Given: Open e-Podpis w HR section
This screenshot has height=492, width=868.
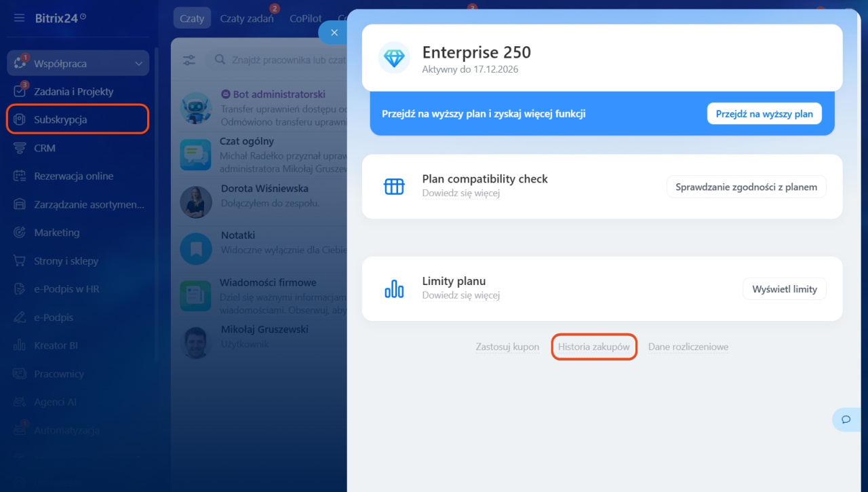Looking at the screenshot, I should pyautogui.click(x=66, y=289).
